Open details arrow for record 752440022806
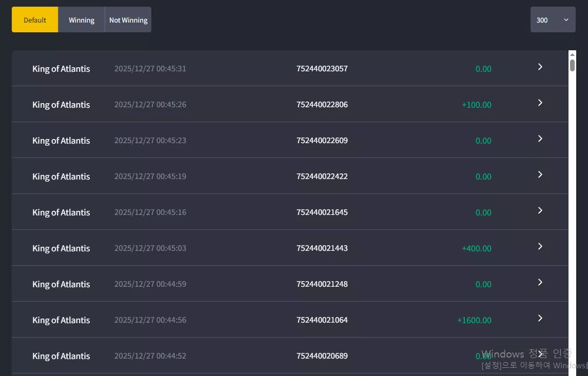The image size is (588, 376). (x=540, y=103)
